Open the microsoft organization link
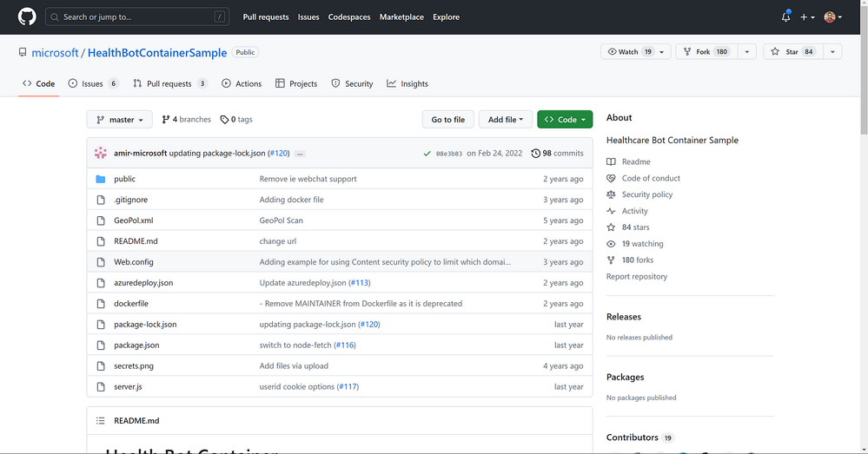This screenshot has width=868, height=454. click(55, 53)
